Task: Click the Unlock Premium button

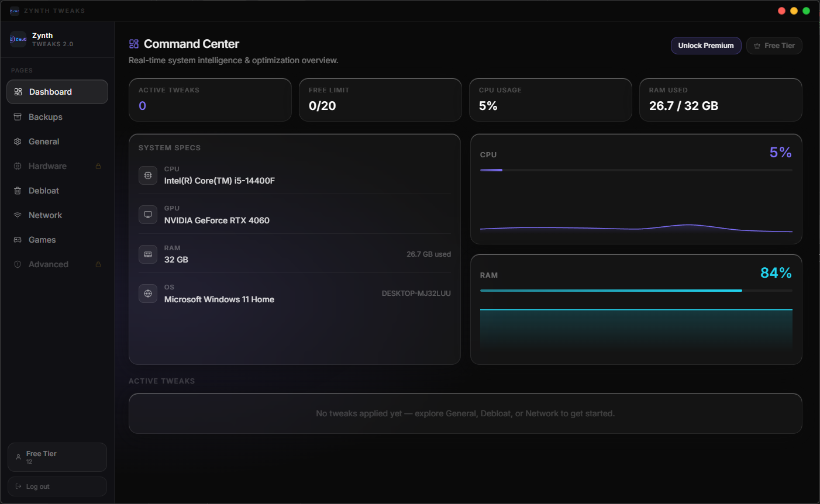Action: coord(706,45)
